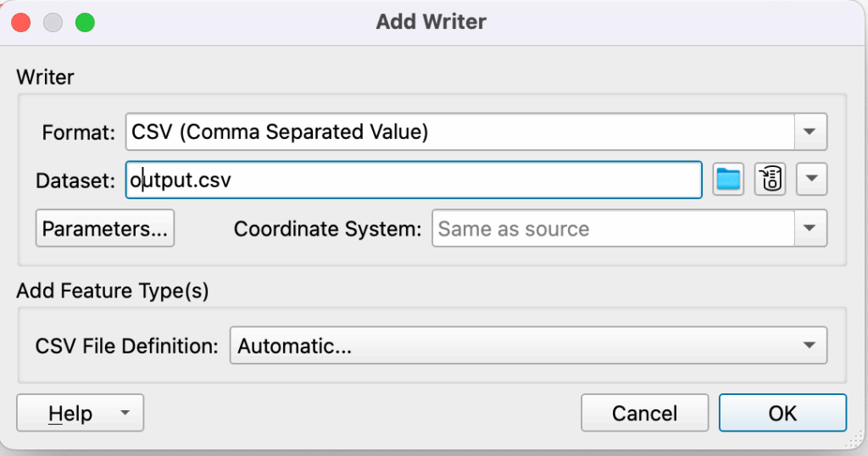Minimize using the gray title bar button
Image resolution: width=868 pixels, height=456 pixels.
coord(53,22)
